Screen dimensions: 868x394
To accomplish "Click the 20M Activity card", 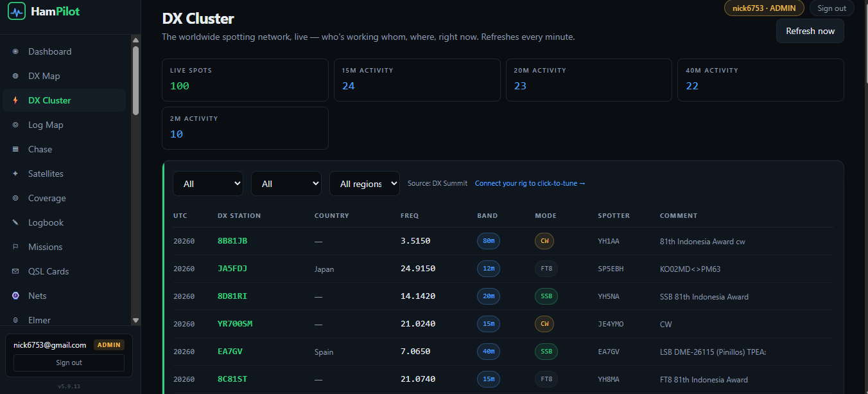I will point(589,80).
